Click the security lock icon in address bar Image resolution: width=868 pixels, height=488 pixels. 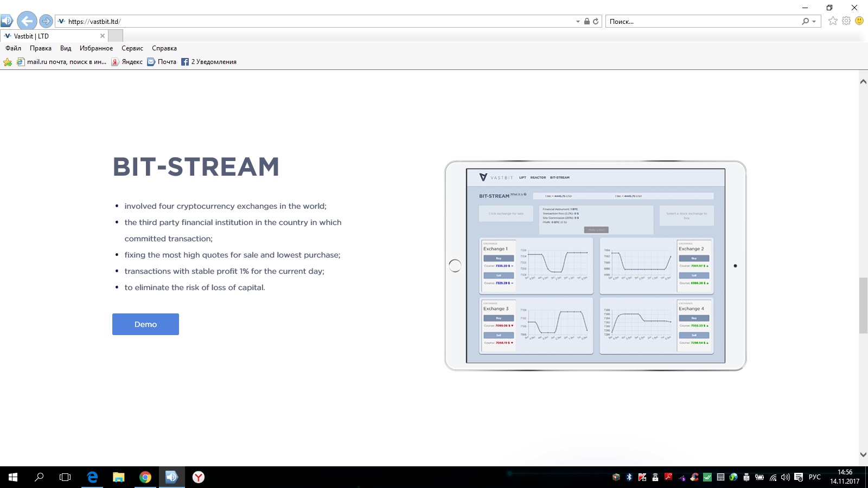(586, 22)
